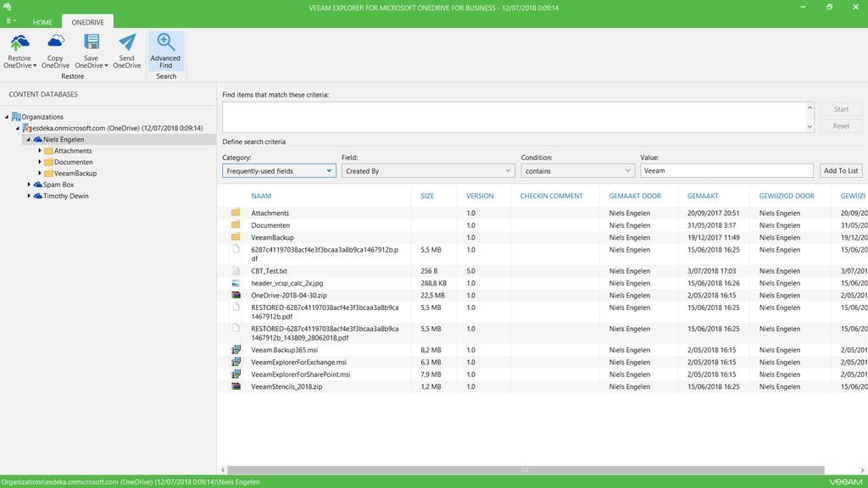Click the Restore OneDrive ribbon icon
868x488 pixels.
tap(19, 42)
